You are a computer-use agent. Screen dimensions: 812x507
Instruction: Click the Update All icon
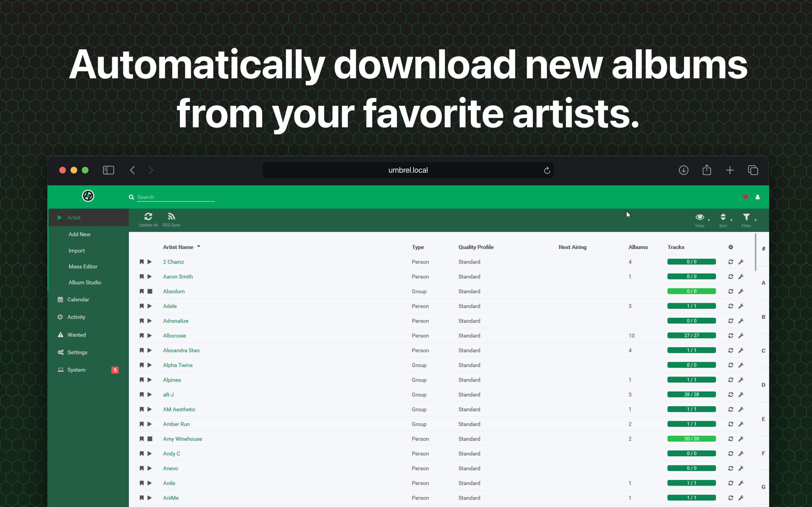click(148, 217)
